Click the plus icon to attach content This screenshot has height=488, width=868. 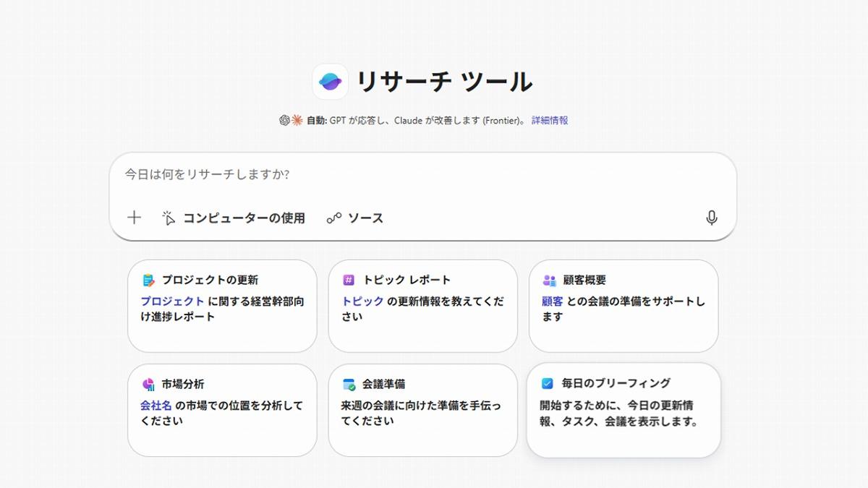(x=133, y=217)
